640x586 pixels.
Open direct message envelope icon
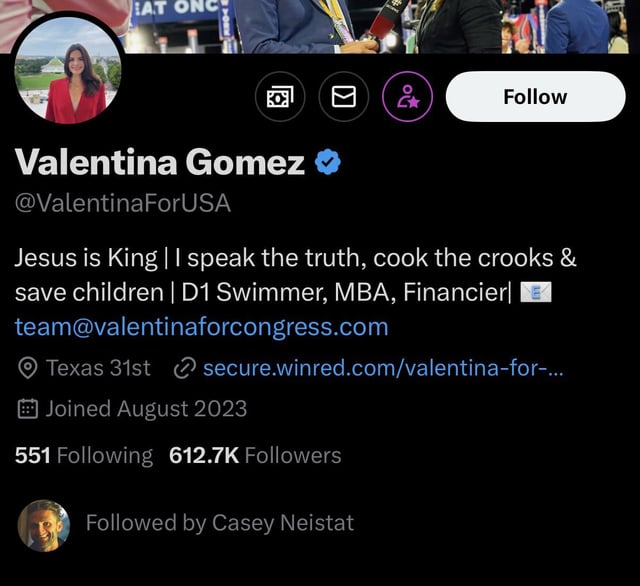pos(344,97)
